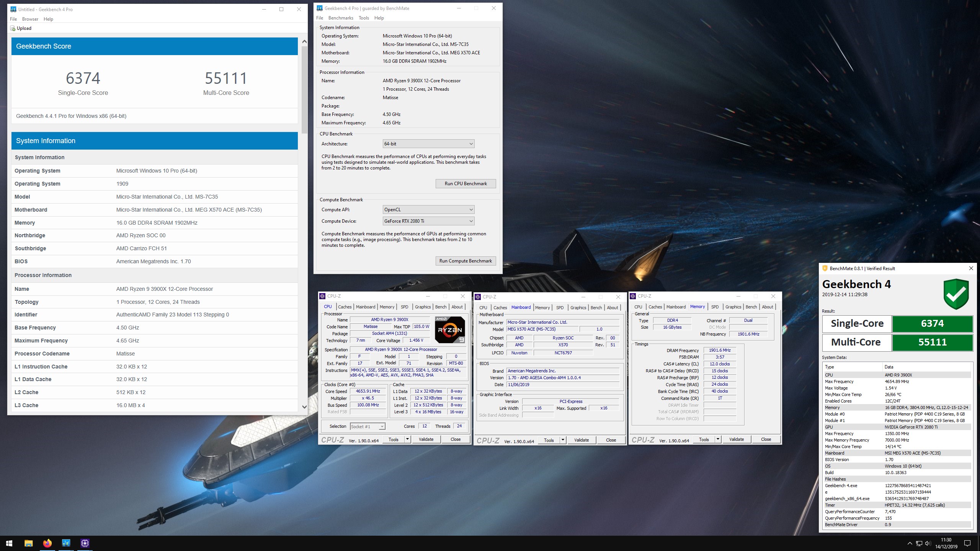Image resolution: width=980 pixels, height=551 pixels.
Task: Click Validate in the CPU tab window
Action: click(x=426, y=439)
